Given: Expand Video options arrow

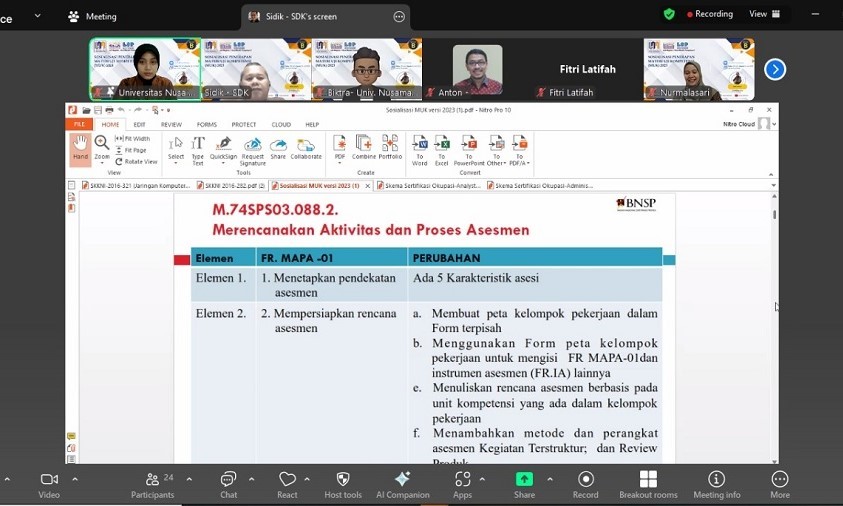Looking at the screenshot, I should [x=75, y=479].
